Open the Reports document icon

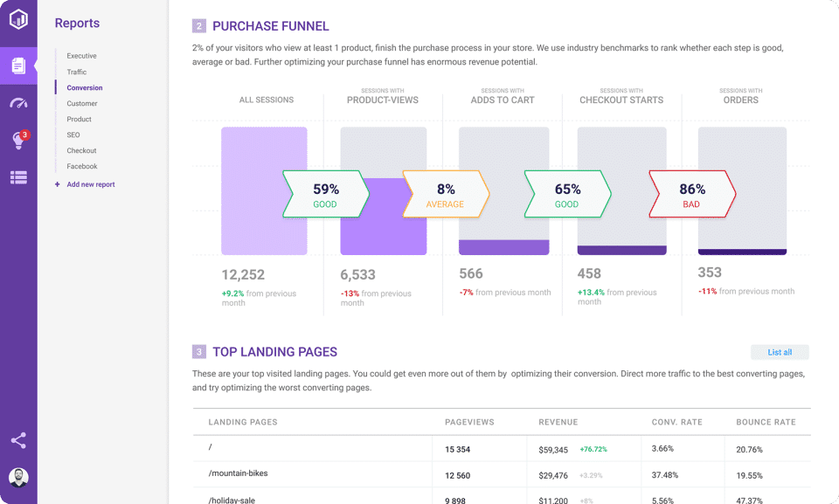[x=18, y=66]
